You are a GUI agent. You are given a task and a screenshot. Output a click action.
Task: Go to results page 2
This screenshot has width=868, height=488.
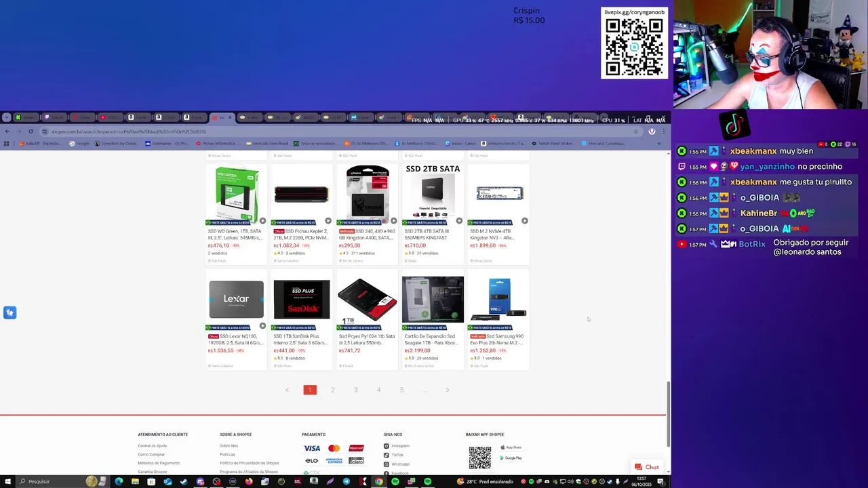[x=333, y=390]
